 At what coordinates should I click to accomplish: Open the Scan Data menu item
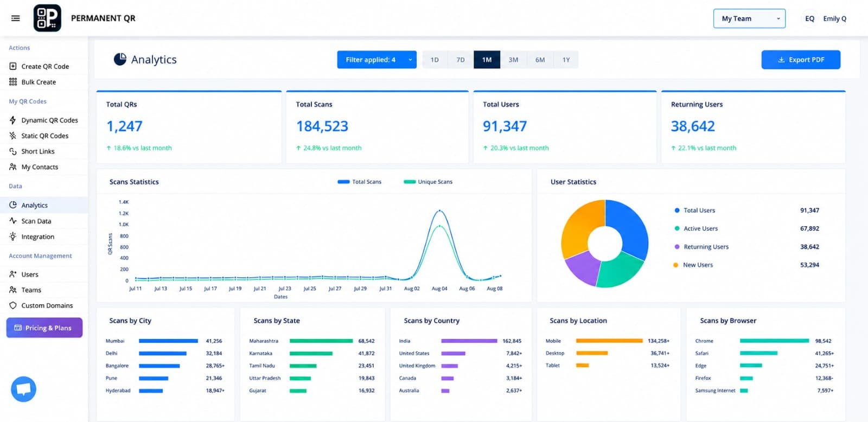pos(44,221)
